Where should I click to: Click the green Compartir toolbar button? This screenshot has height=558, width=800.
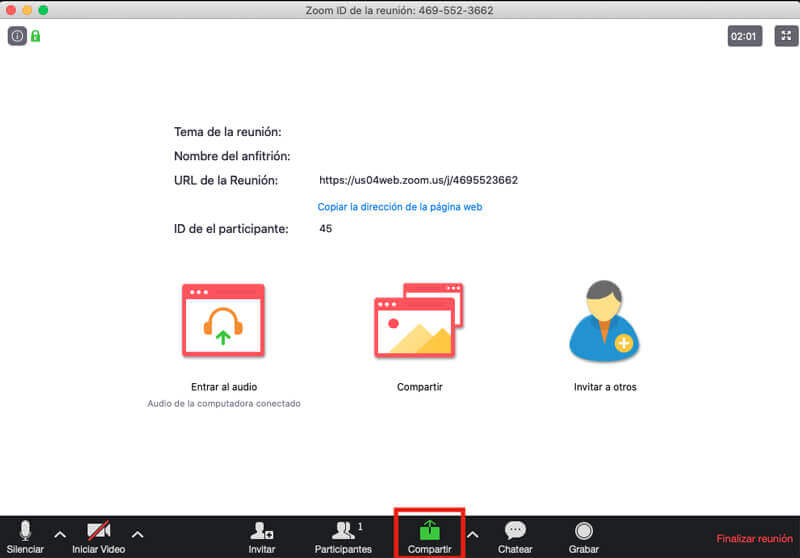[x=430, y=537]
